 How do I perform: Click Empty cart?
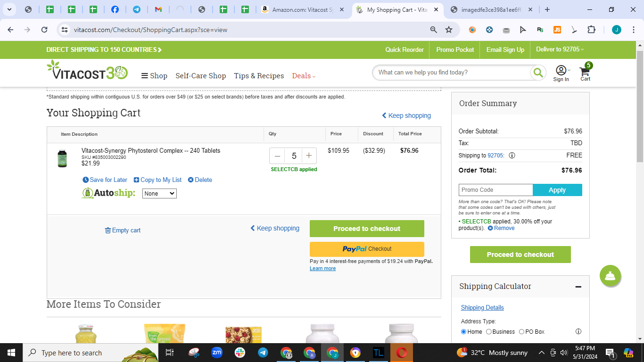pos(123,230)
